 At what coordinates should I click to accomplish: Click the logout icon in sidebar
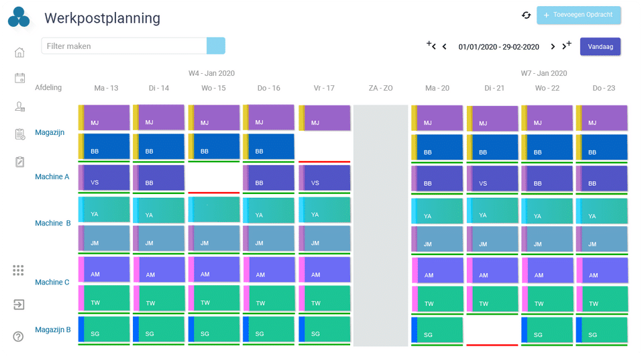[19, 305]
